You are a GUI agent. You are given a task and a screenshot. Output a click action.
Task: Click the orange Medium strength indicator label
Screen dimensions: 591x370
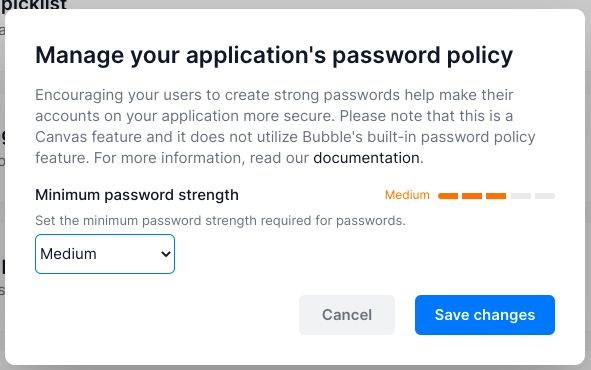(407, 195)
